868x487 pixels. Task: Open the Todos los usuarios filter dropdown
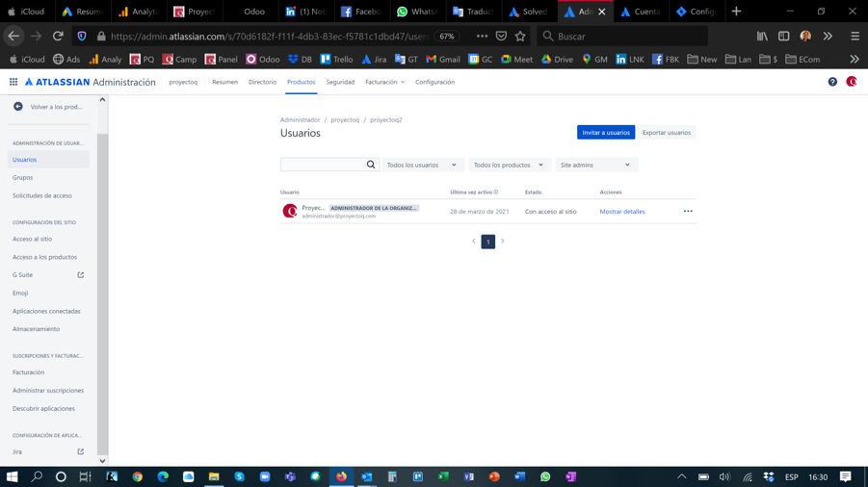(x=422, y=165)
